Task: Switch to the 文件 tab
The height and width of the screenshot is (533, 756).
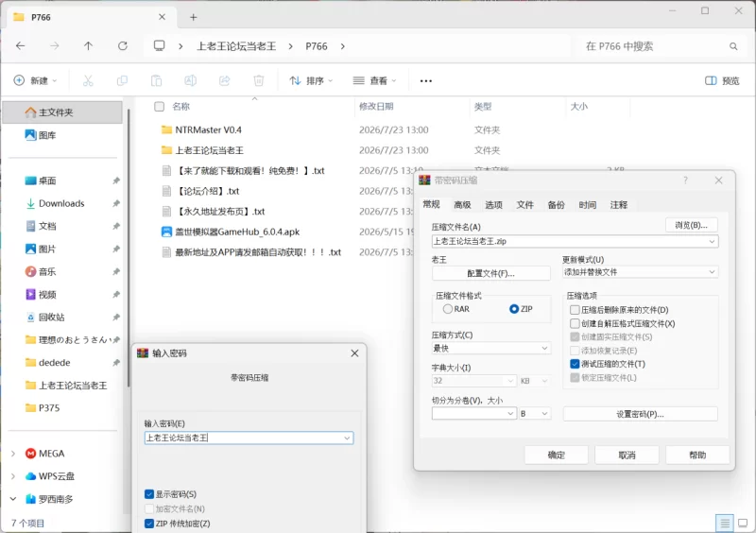Action: pyautogui.click(x=525, y=205)
